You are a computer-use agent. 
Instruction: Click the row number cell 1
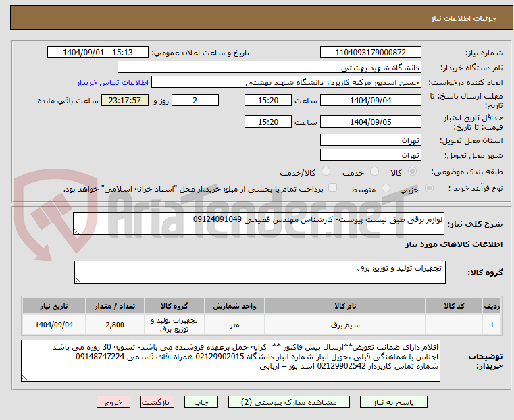tap(492, 325)
